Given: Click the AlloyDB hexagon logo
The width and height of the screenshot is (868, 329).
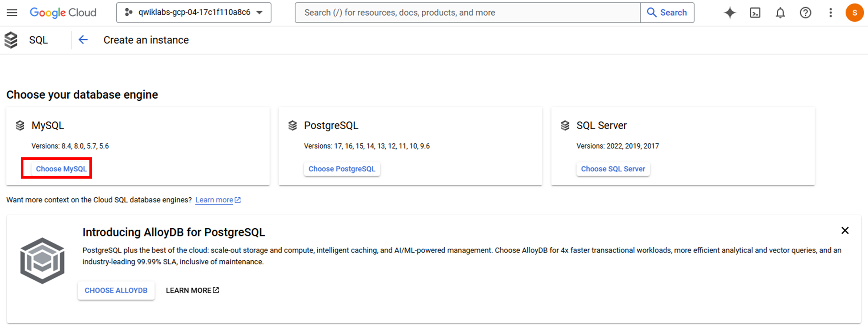Looking at the screenshot, I should [x=43, y=261].
